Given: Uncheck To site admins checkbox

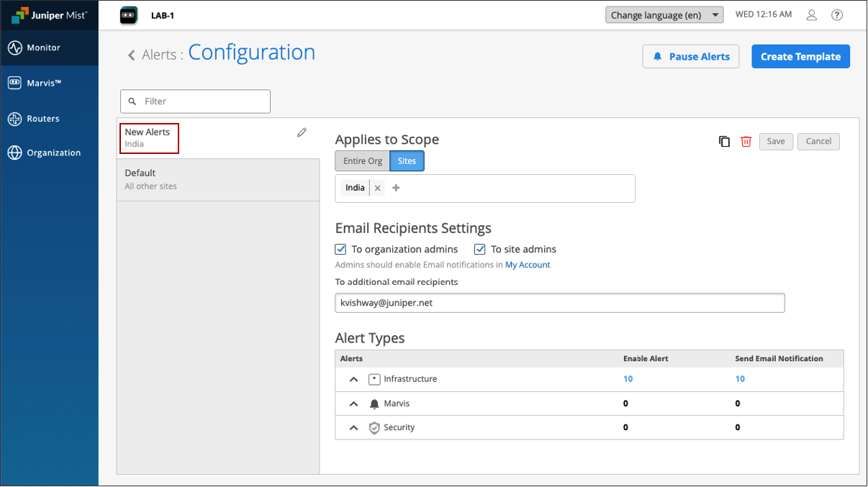Looking at the screenshot, I should click(480, 250).
